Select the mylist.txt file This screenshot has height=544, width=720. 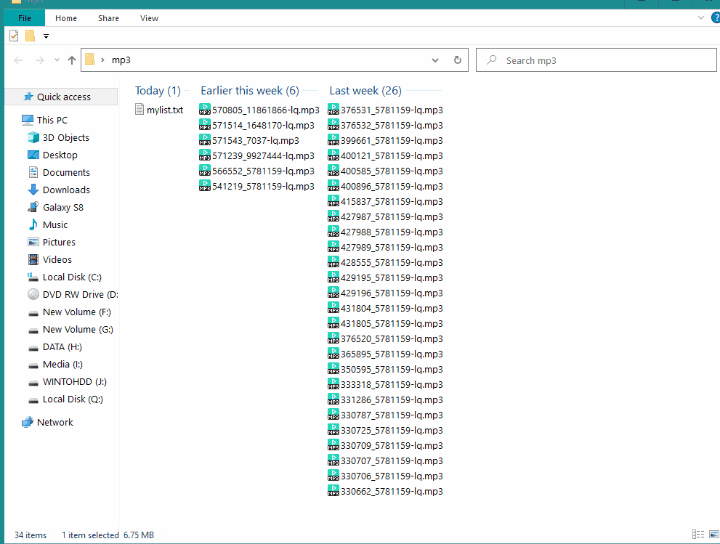[x=159, y=110]
